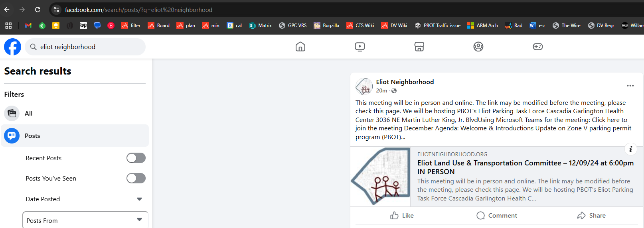
Task: Select the Posts filter
Action: pyautogui.click(x=32, y=136)
